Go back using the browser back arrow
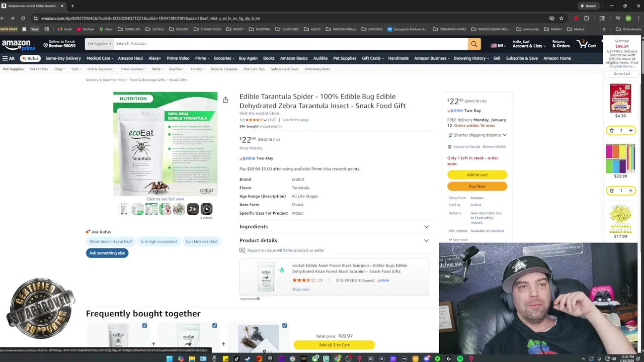Screen dimensions: 644x362 [3, 18]
